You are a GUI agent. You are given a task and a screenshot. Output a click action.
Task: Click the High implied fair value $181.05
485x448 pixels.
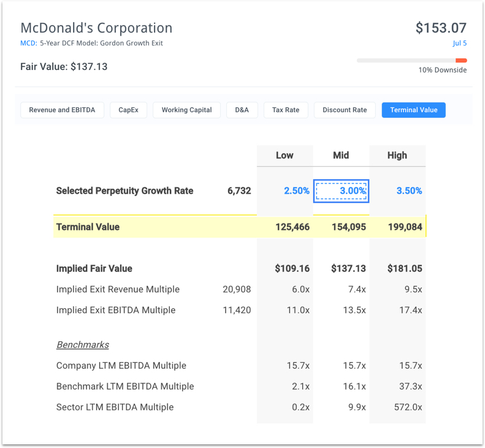click(x=405, y=268)
